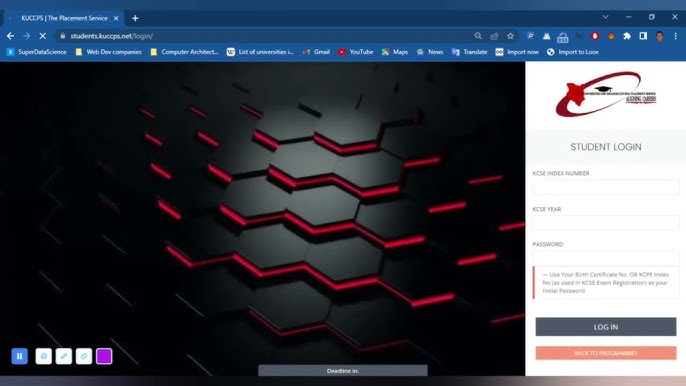Focus the KCSE Year field

pos(606,223)
